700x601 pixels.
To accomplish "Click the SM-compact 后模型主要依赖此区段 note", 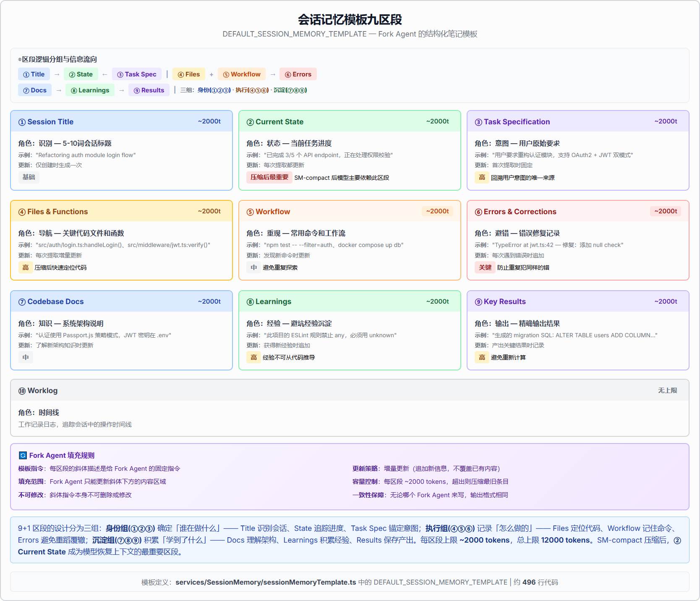I will tap(342, 178).
